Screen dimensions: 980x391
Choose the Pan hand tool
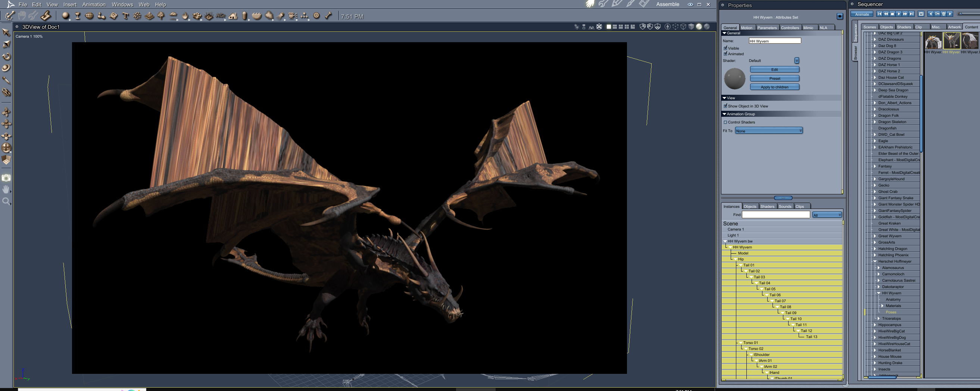click(x=6, y=190)
